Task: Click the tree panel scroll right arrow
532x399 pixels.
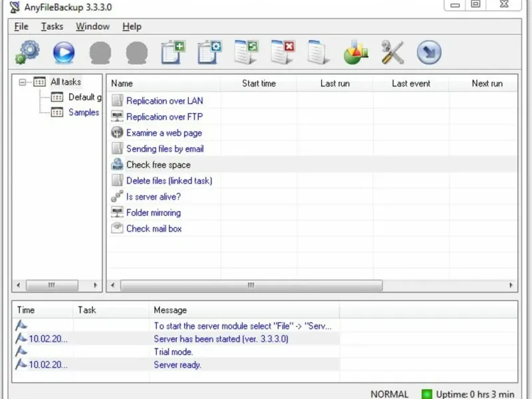Action: [95, 285]
